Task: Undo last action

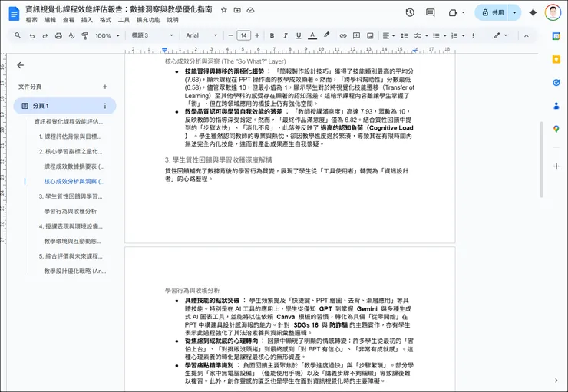Action: click(32, 35)
